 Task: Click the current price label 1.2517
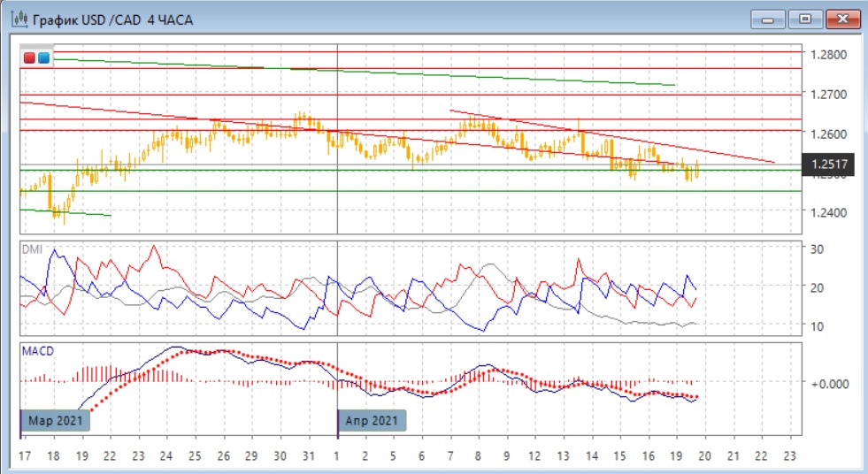click(829, 164)
